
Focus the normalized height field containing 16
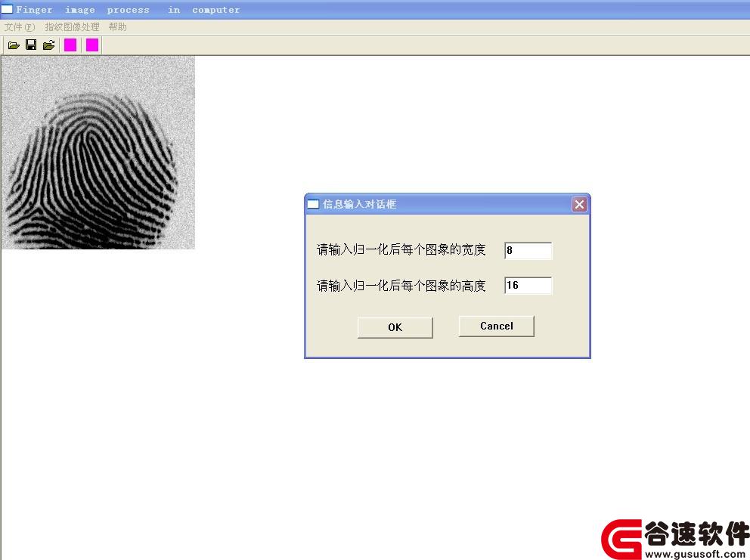(x=528, y=286)
